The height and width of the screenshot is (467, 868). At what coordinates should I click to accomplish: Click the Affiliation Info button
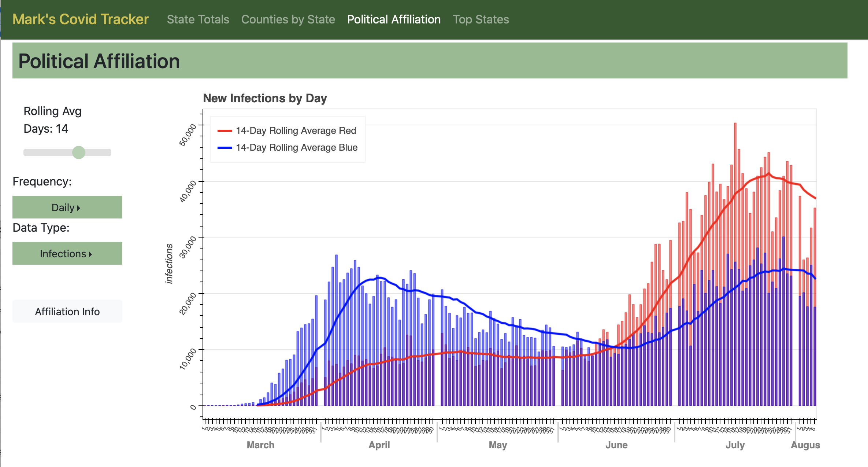(x=67, y=312)
